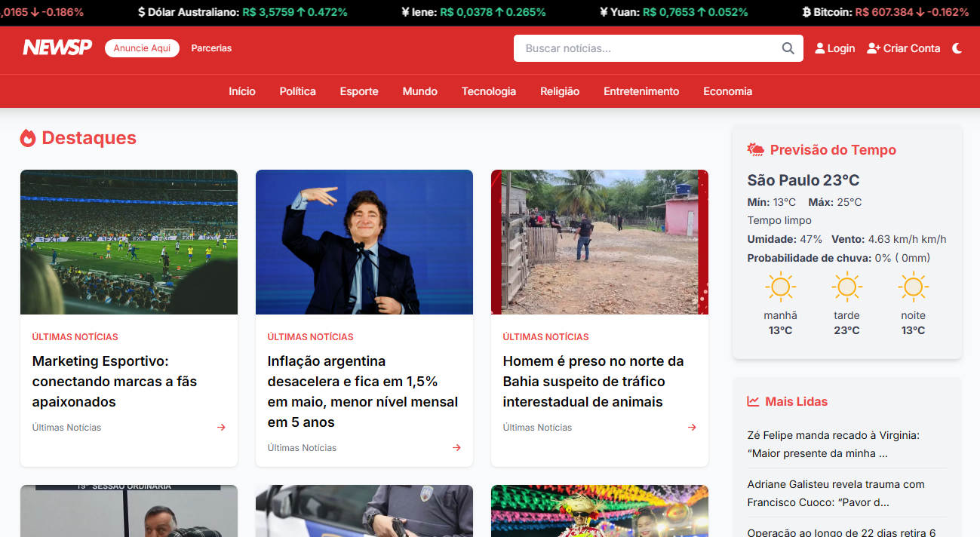Viewport: 980px width, 537px height.
Task: Select Esporte in the navigation bar
Action: (359, 91)
